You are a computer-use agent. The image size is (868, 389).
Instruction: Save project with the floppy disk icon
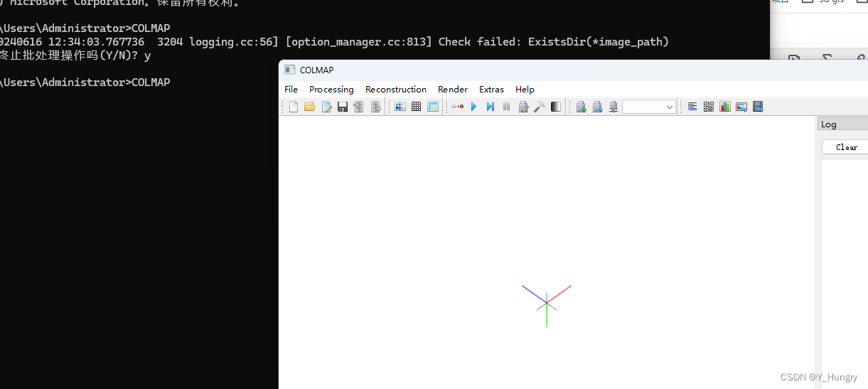point(343,107)
